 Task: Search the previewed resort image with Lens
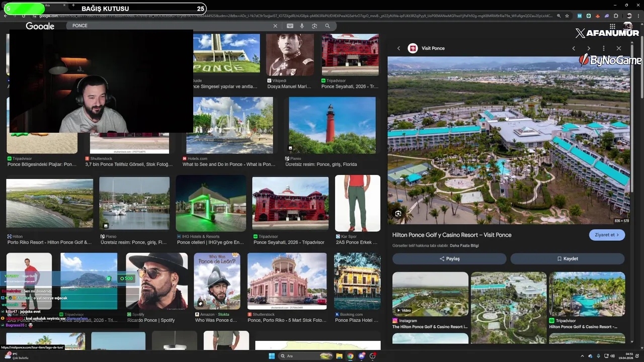pyautogui.click(x=398, y=214)
